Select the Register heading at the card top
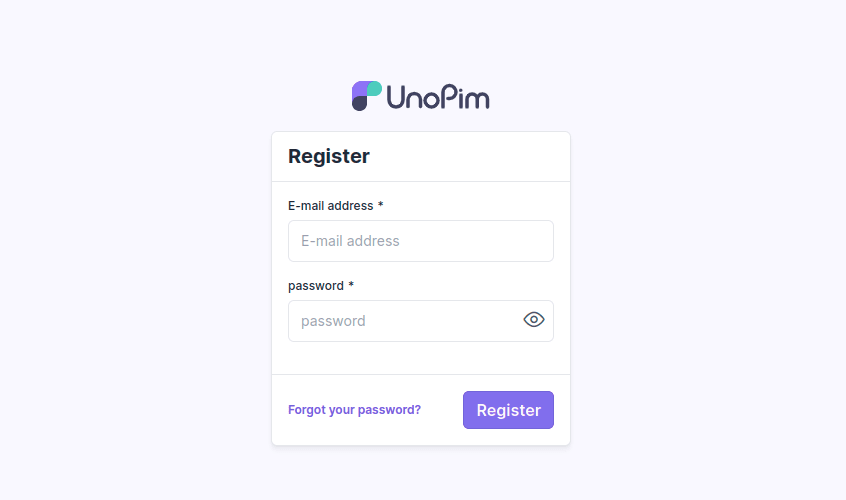This screenshot has height=500, width=846. 329,156
